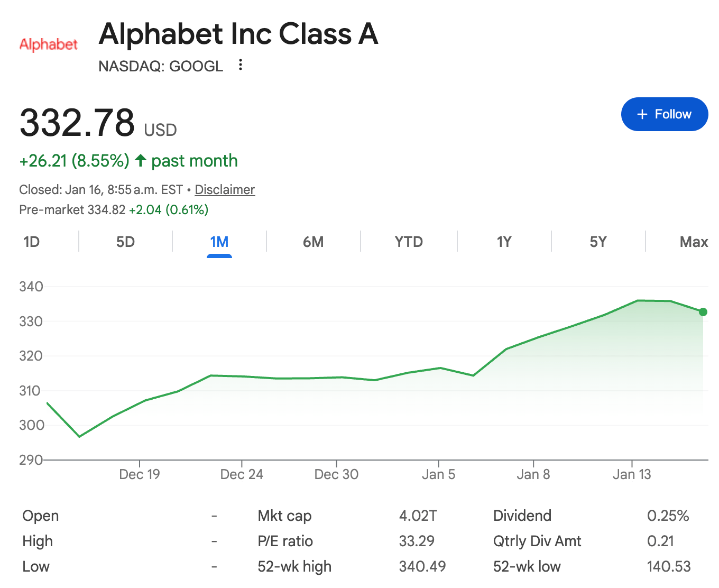
Task: View the 1Y price history
Action: click(x=504, y=242)
